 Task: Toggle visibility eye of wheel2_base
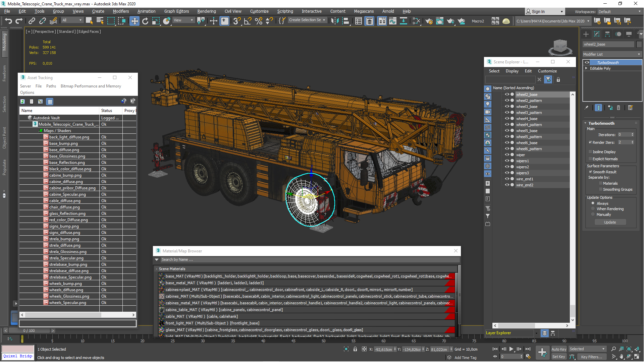[507, 95]
